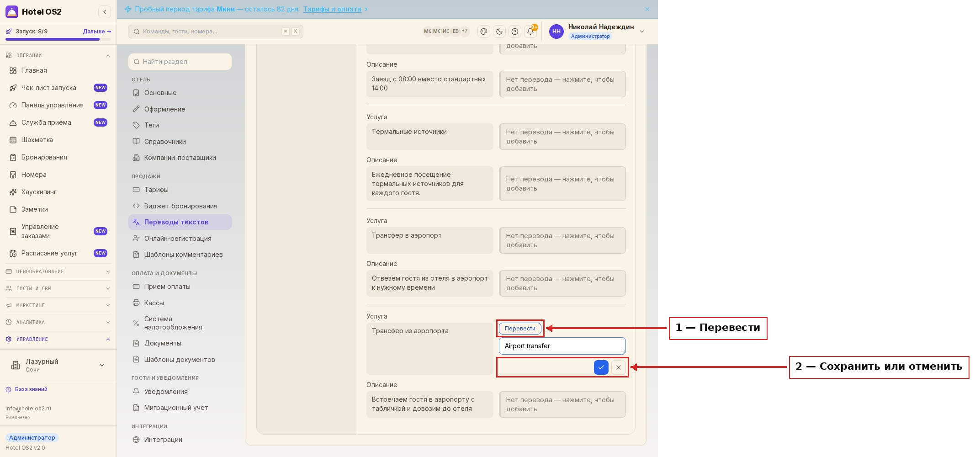The height and width of the screenshot is (457, 980).
Task: Open Виджет бронирования settings
Action: pyautogui.click(x=180, y=206)
